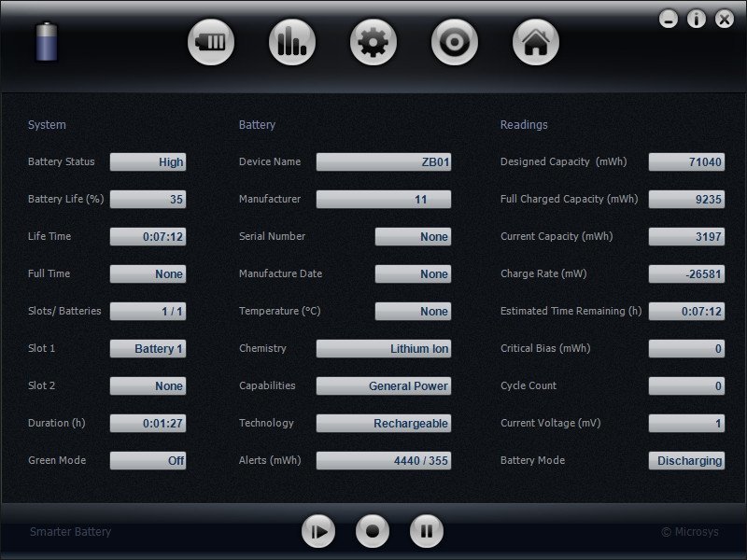The width and height of the screenshot is (747, 560).
Task: Click the info button in title bar
Action: [x=696, y=19]
